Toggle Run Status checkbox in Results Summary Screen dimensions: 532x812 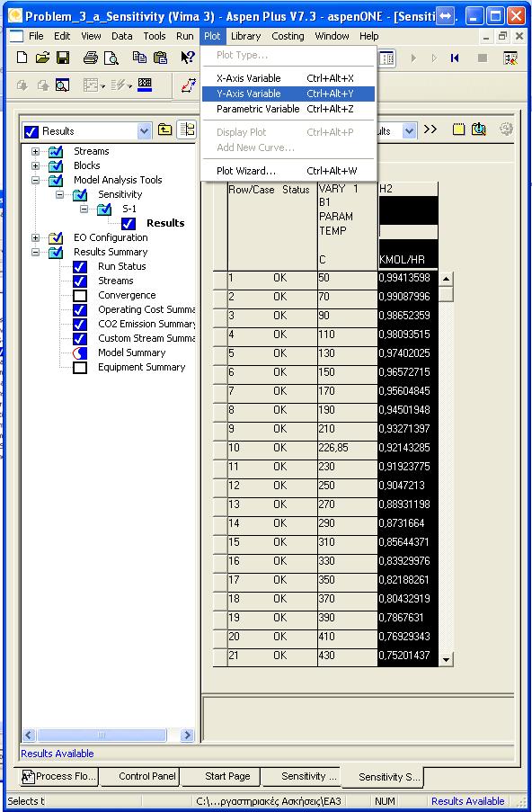pyautogui.click(x=80, y=266)
